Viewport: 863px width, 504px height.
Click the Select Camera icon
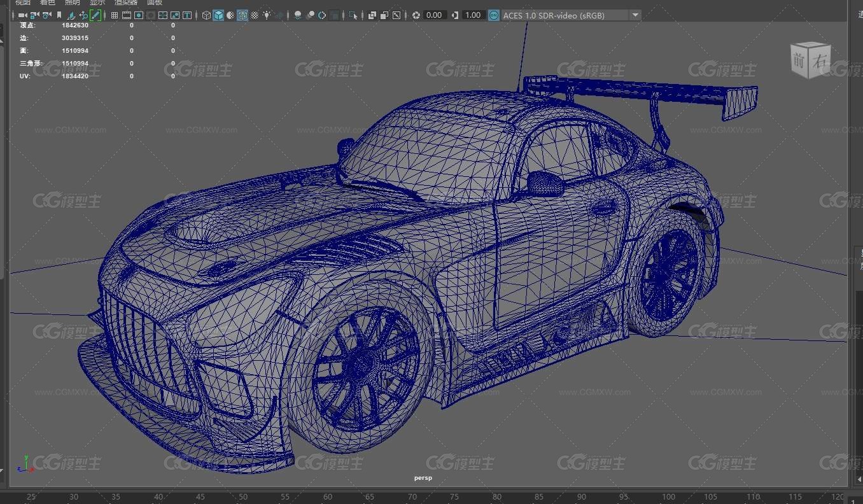(22, 15)
